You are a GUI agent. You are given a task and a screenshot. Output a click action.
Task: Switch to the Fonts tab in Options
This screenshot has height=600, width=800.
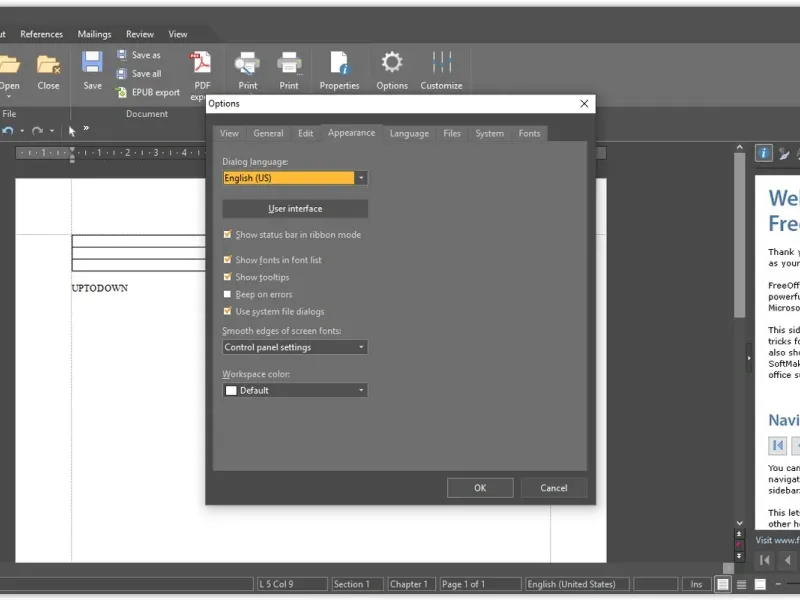529,133
